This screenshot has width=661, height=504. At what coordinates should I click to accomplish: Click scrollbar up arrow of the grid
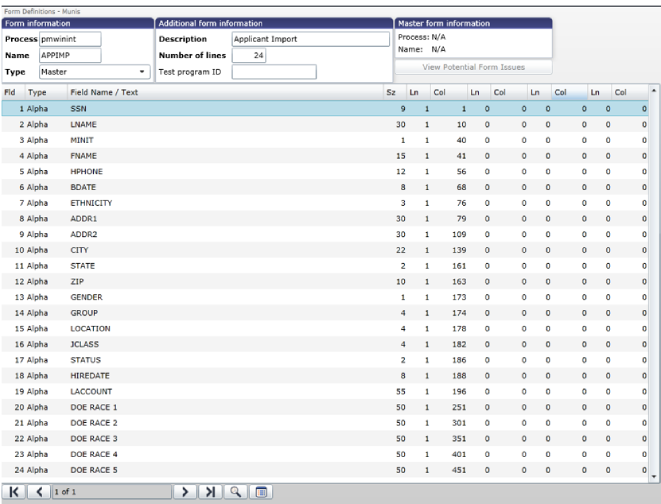coord(654,90)
